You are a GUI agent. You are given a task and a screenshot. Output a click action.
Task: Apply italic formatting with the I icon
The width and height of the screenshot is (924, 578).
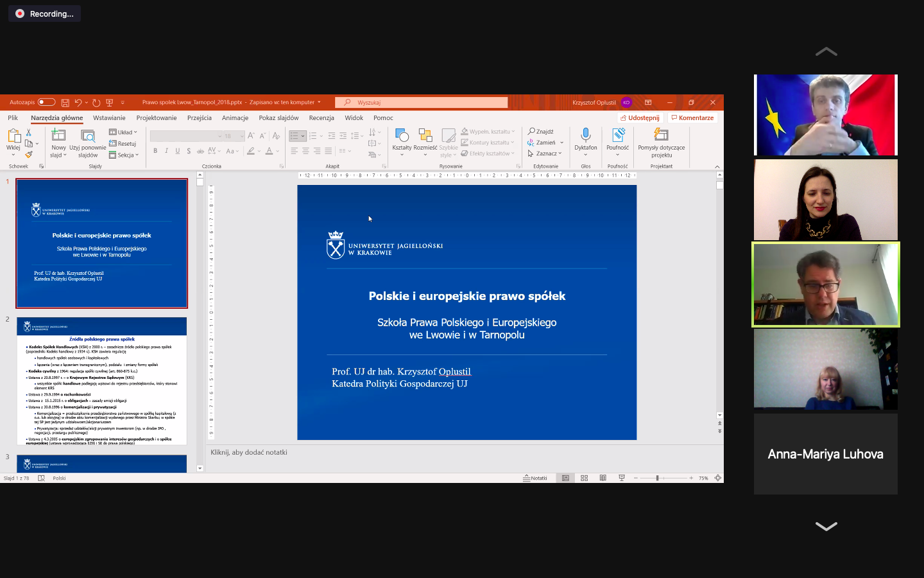tap(166, 151)
